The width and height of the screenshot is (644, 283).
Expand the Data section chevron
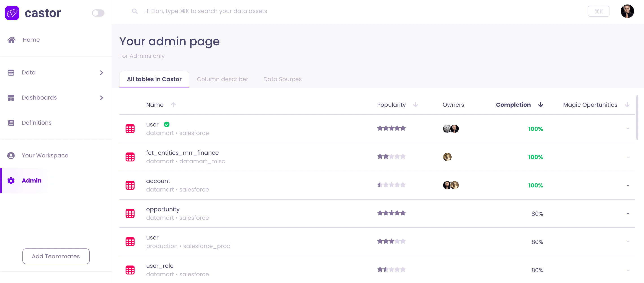coord(102,72)
